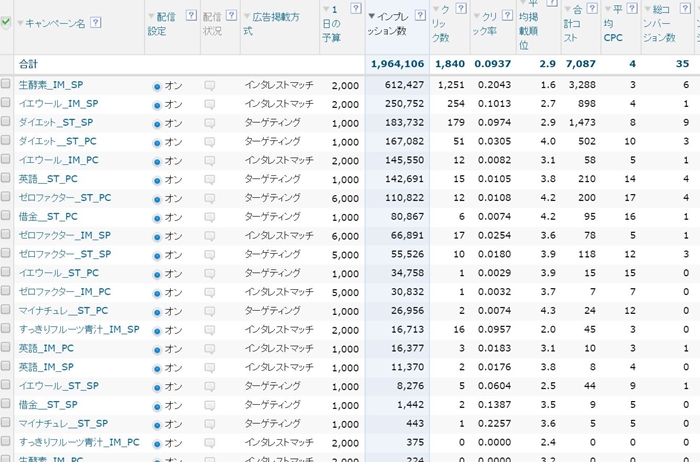
Task: Click comment bubble icon for ゼロファクター_ST_PC
Action: [209, 198]
